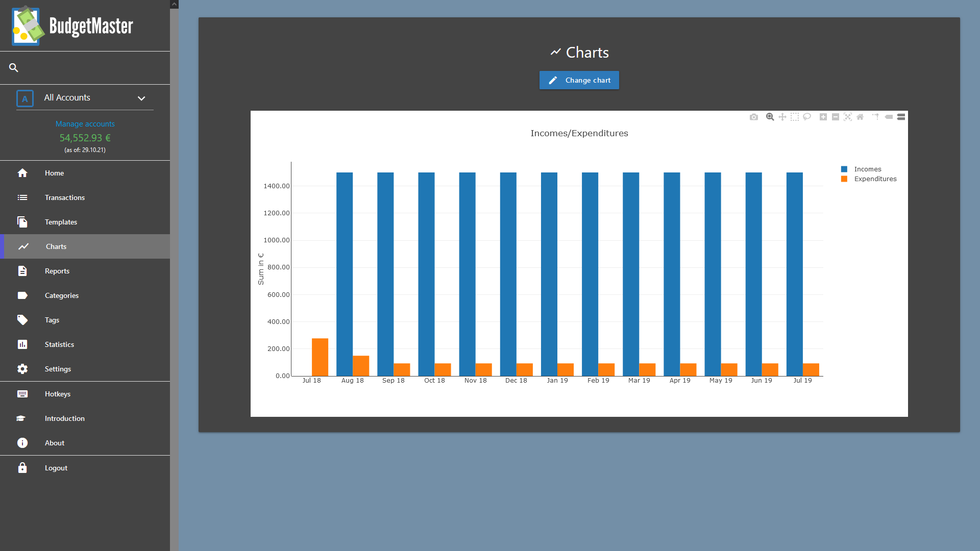980x551 pixels.
Task: Open Statistics page
Action: point(85,344)
